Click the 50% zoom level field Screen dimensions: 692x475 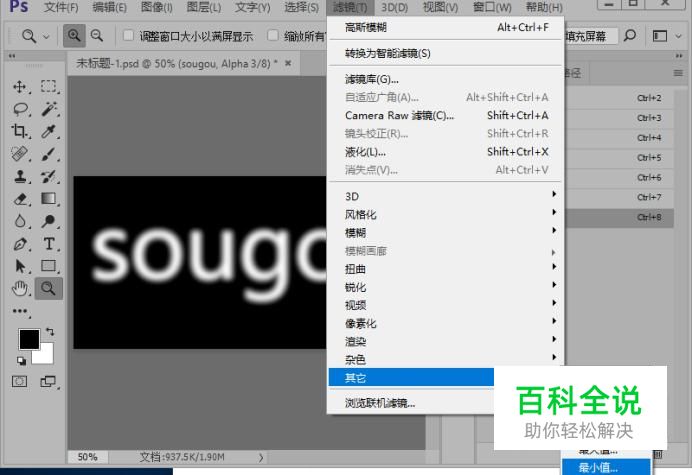[87, 457]
